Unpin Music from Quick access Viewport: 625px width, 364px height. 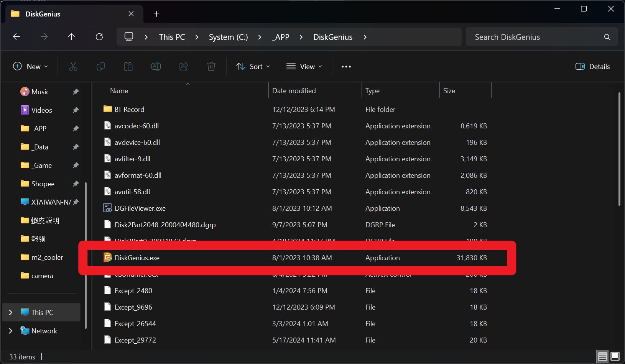coord(76,92)
